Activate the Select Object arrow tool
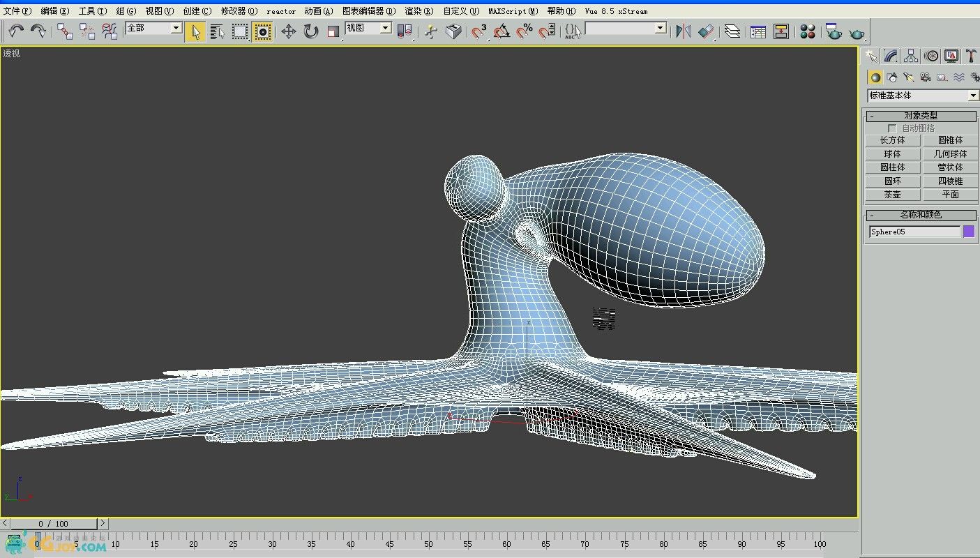 [x=195, y=31]
